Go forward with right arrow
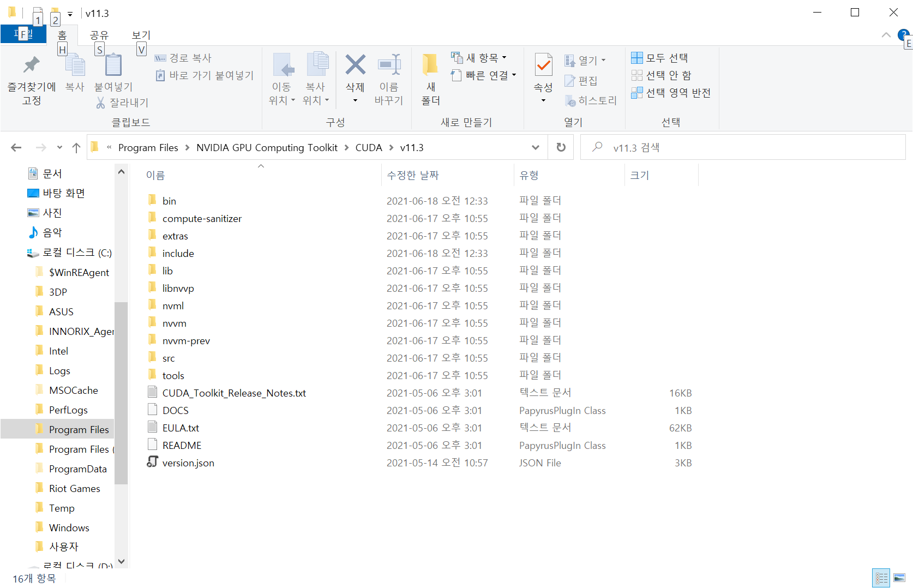The width and height of the screenshot is (913, 588). point(41,147)
